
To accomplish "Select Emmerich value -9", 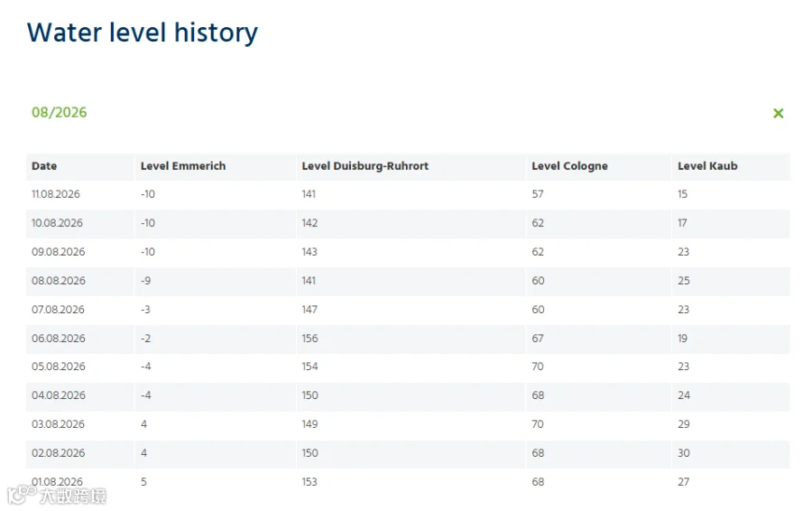I will [x=145, y=281].
